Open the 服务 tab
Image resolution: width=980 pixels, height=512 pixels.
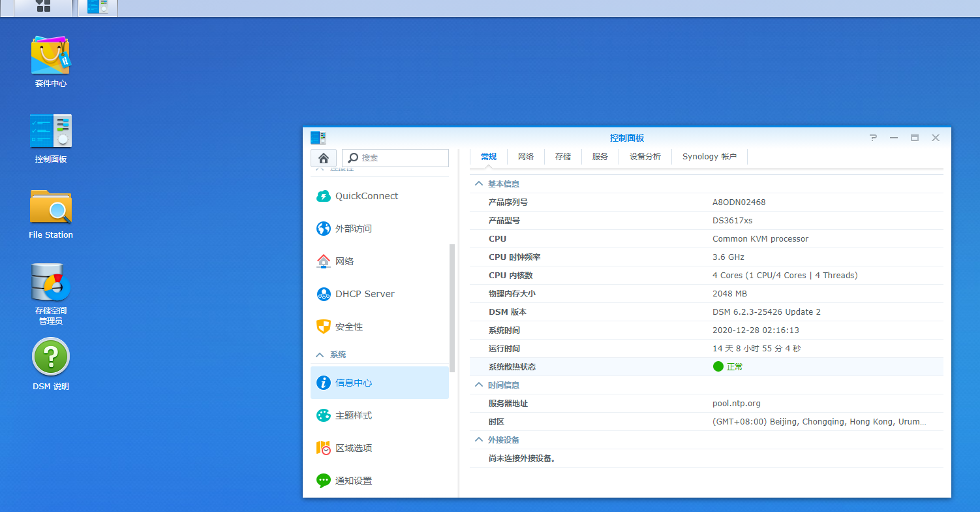600,157
